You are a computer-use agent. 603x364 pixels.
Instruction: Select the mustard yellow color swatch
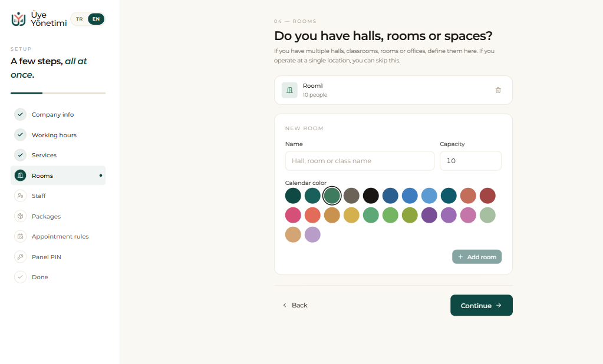[x=351, y=215]
